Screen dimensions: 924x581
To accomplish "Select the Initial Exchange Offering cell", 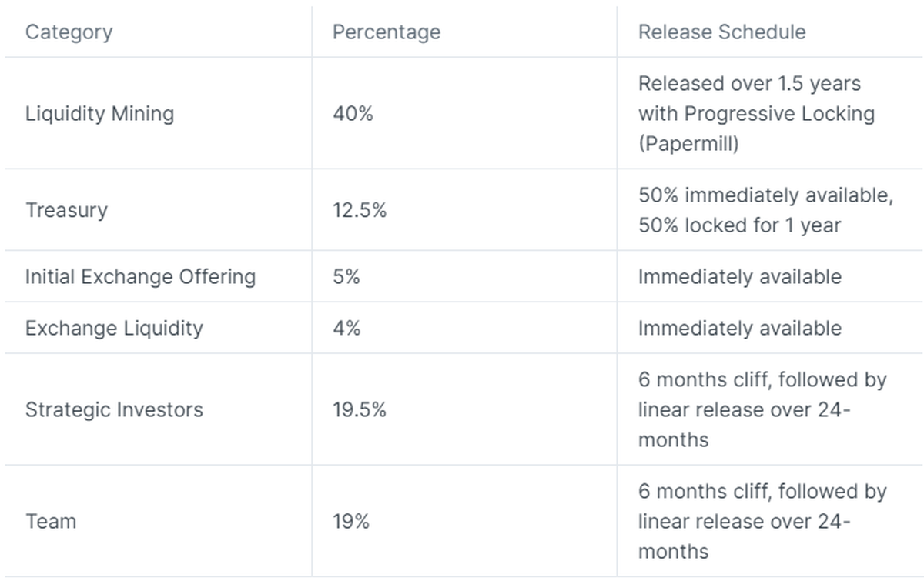I will click(140, 276).
